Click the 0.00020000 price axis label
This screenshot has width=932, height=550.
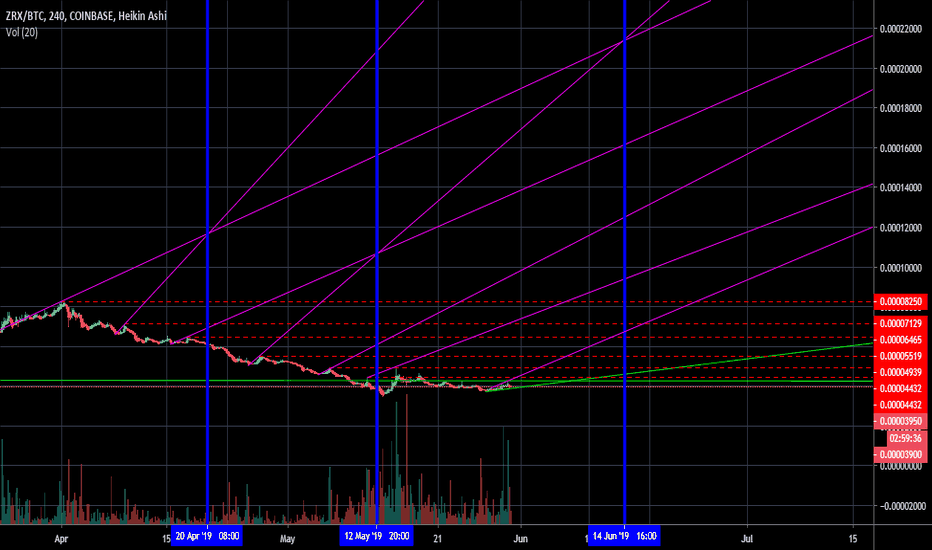tap(901, 69)
